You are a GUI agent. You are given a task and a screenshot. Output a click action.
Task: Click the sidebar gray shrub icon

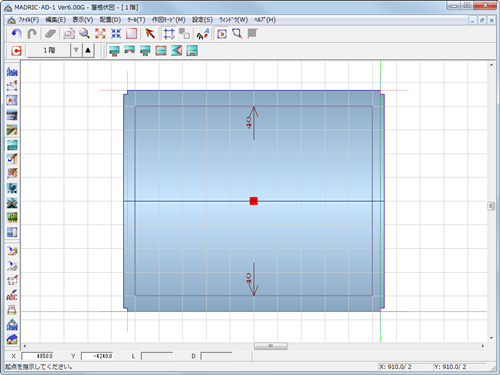coord(12,203)
